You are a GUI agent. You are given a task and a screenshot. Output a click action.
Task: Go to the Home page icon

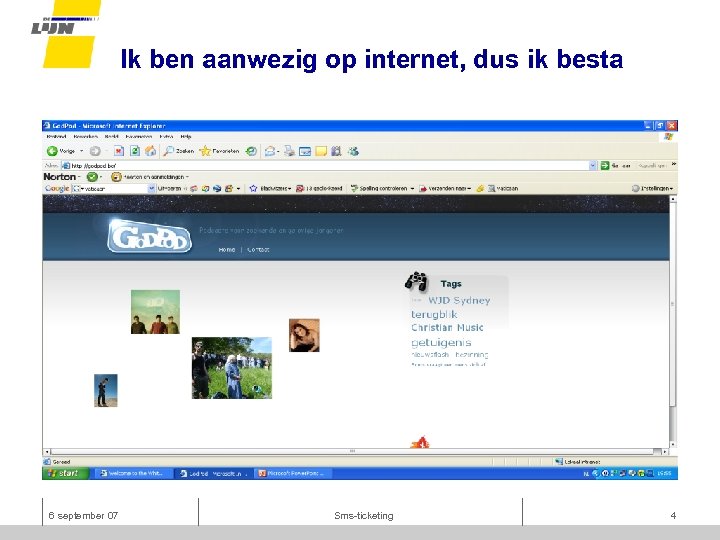coord(150,151)
